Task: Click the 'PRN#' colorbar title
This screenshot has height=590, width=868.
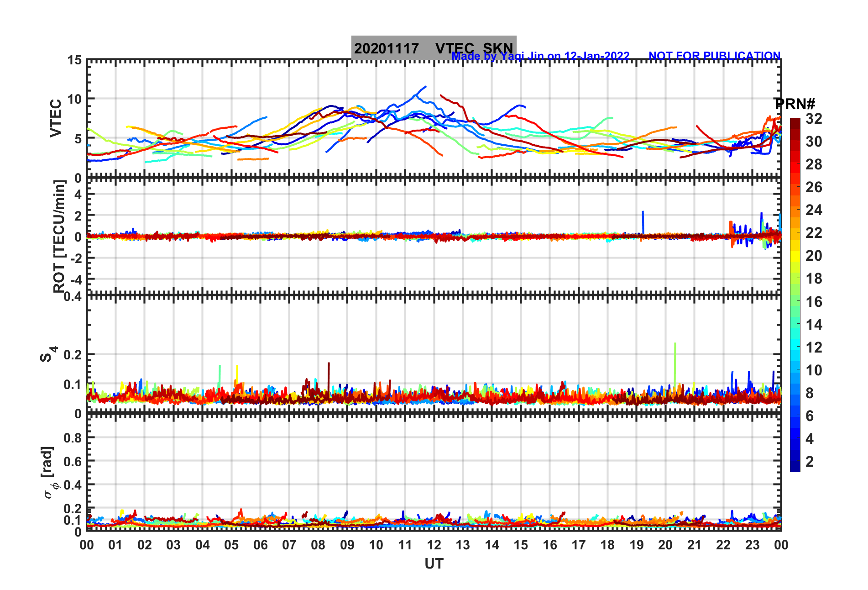Action: [795, 104]
